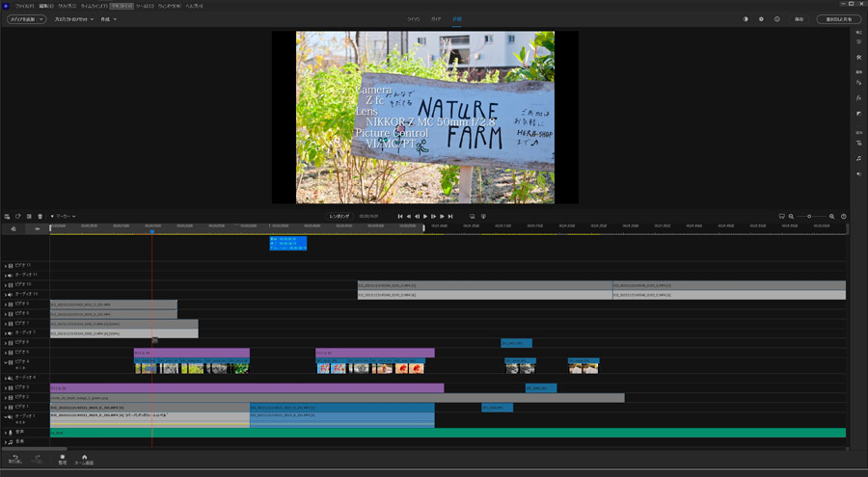Open the Applied Effects panel icon

[x=858, y=82]
